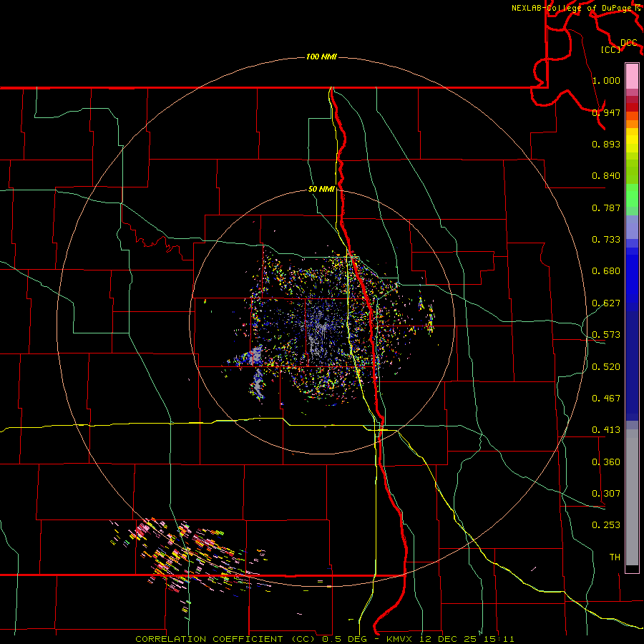Image resolution: width=644 pixels, height=644 pixels.
Task: Click the NEXLAB-College of DuPage label
Action: tap(572, 8)
